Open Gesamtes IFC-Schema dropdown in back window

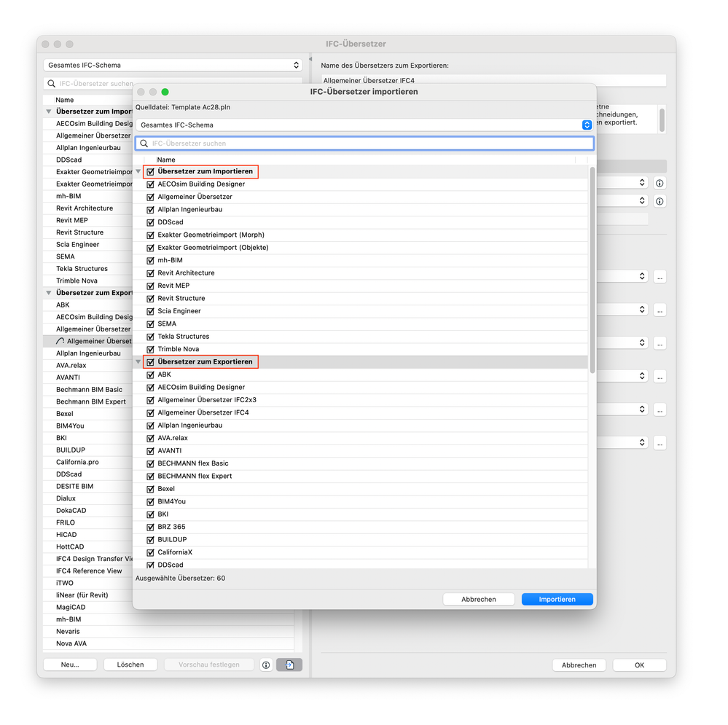pyautogui.click(x=173, y=65)
